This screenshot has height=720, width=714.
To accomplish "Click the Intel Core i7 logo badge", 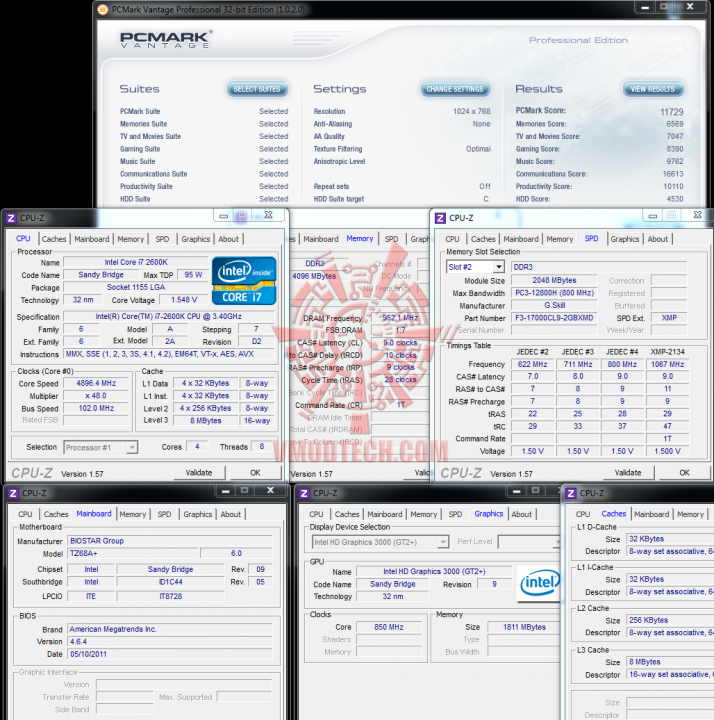I will tap(244, 281).
